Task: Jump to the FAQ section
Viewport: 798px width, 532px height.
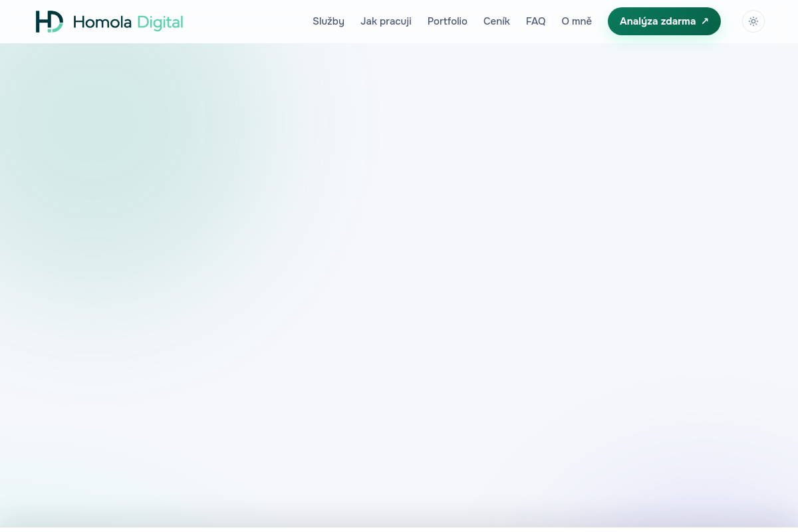Action: [535, 21]
